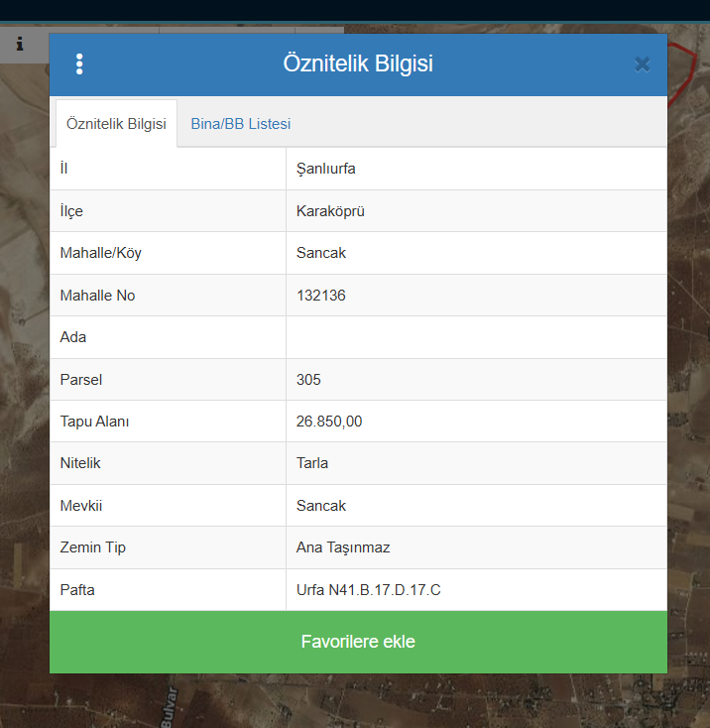Image resolution: width=710 pixels, height=728 pixels.
Task: Click the Mevkii label cell
Action: click(x=81, y=506)
